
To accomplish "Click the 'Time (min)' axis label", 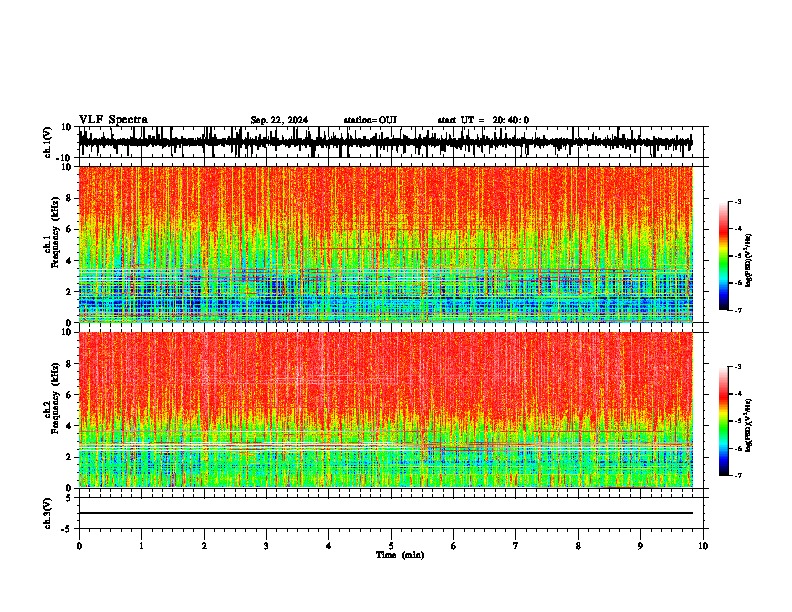I will (400, 555).
